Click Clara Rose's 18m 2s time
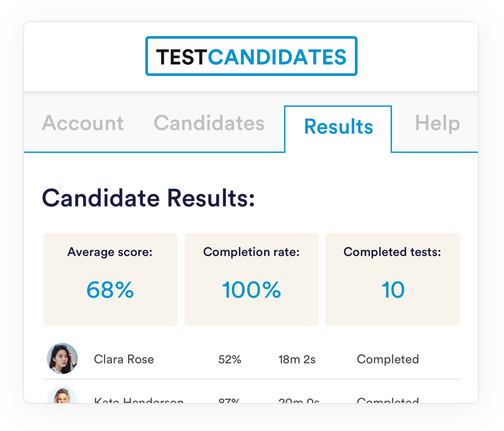Image resolution: width=504 pixels, height=431 pixels. 297,359
